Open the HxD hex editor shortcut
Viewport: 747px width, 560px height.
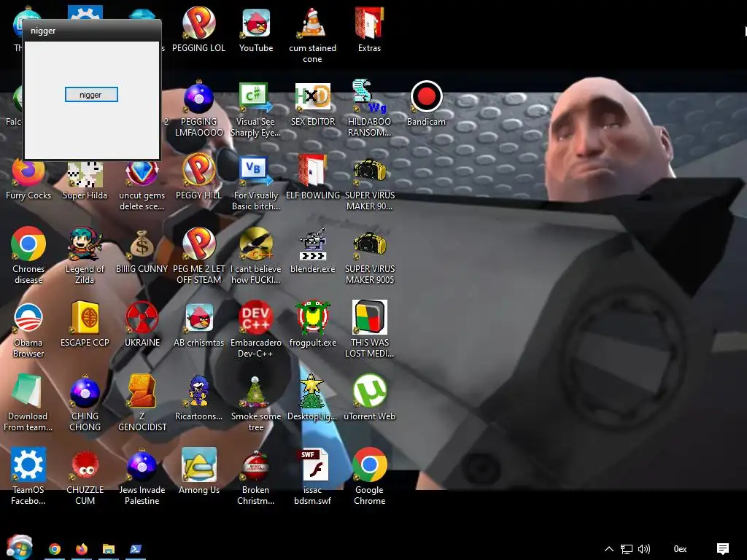click(312, 97)
